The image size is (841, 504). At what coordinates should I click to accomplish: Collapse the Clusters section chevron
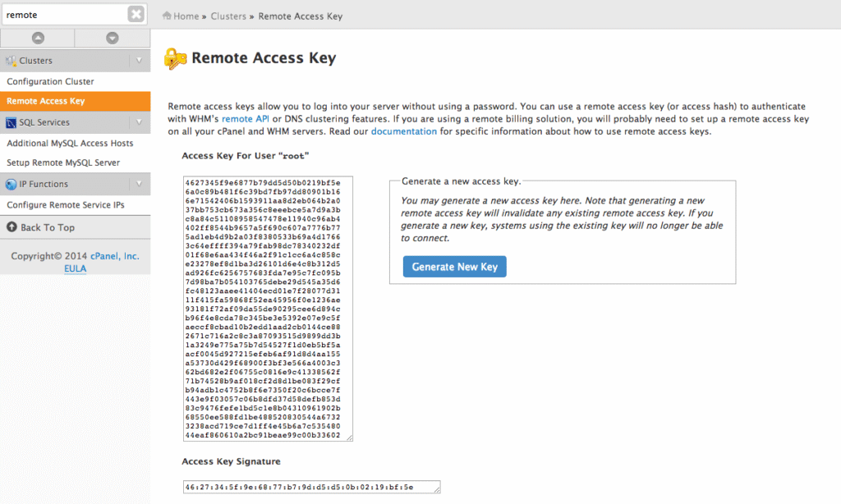pyautogui.click(x=139, y=61)
